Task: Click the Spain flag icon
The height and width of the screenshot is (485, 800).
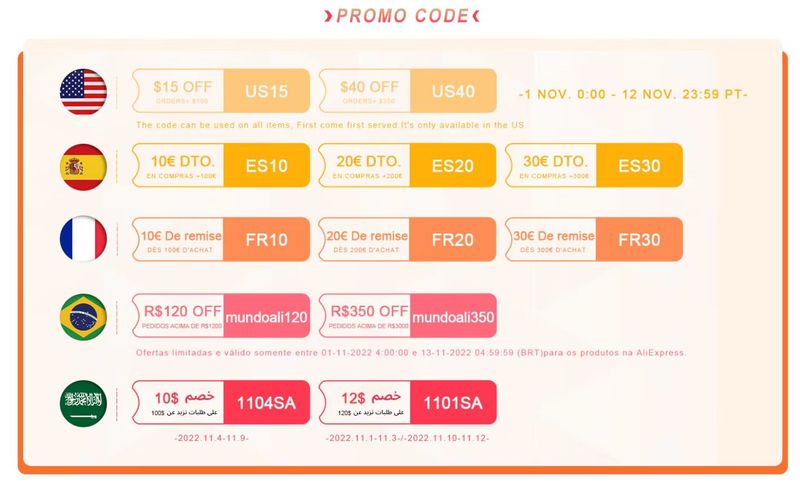Action: point(83,167)
